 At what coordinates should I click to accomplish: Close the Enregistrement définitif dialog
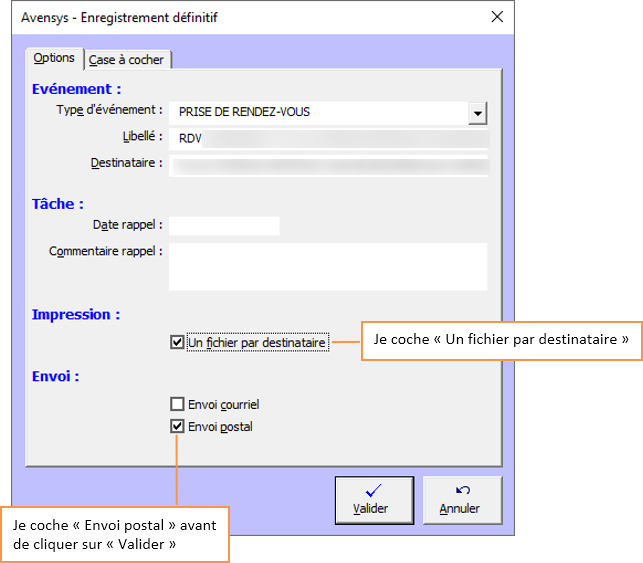pos(497,17)
